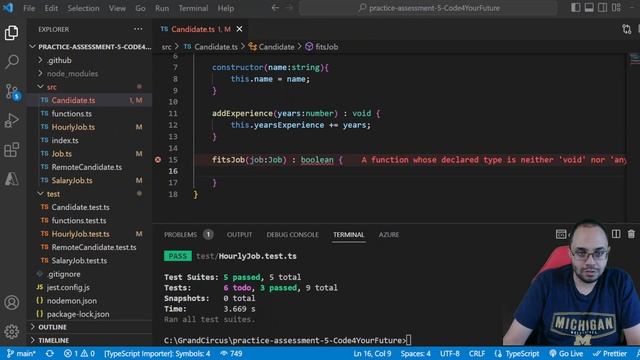
Task: Go forward using the navigation arrow
Action: pyautogui.click(x=289, y=8)
